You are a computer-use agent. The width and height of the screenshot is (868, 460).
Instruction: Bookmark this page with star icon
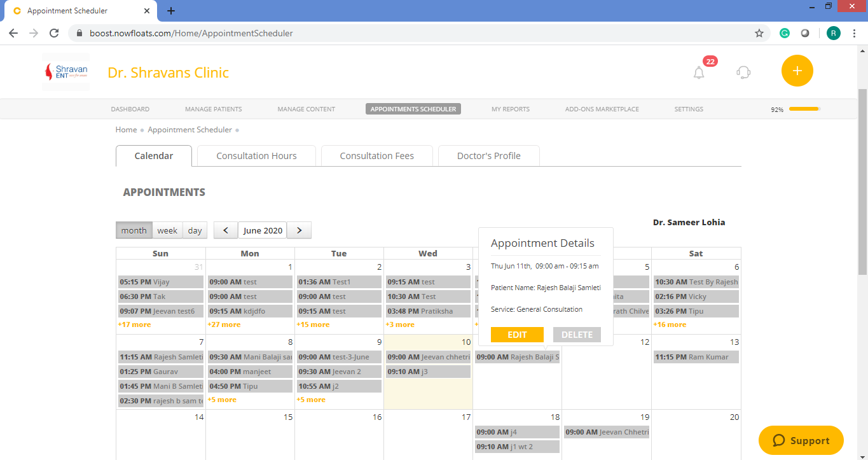759,33
